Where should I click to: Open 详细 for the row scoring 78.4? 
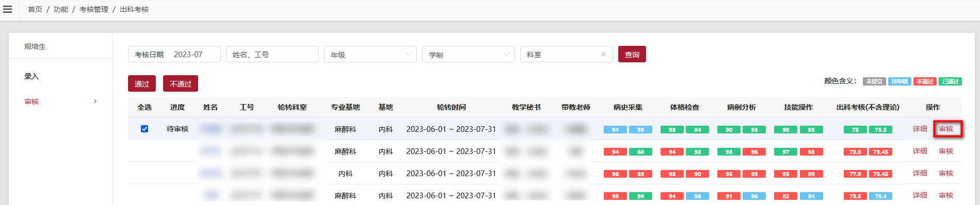coord(920,195)
